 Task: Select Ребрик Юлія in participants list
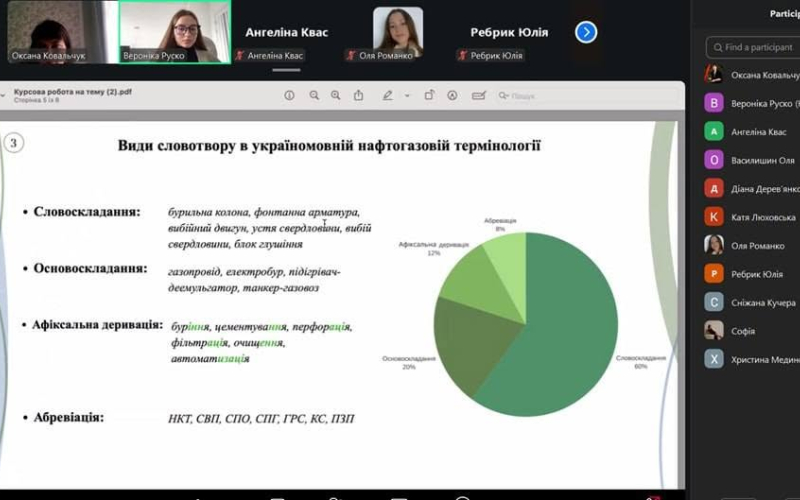point(752,274)
